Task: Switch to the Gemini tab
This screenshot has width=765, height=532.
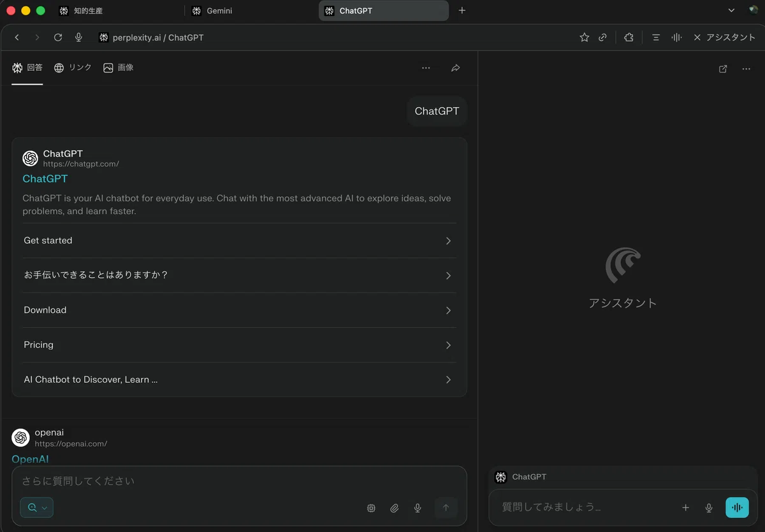Action: click(x=251, y=11)
